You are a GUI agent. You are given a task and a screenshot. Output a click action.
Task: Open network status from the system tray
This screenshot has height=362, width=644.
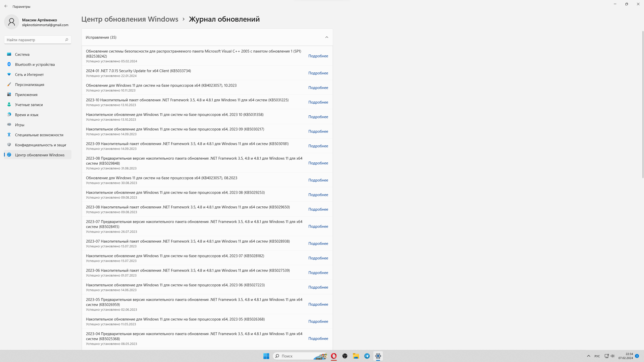607,356
